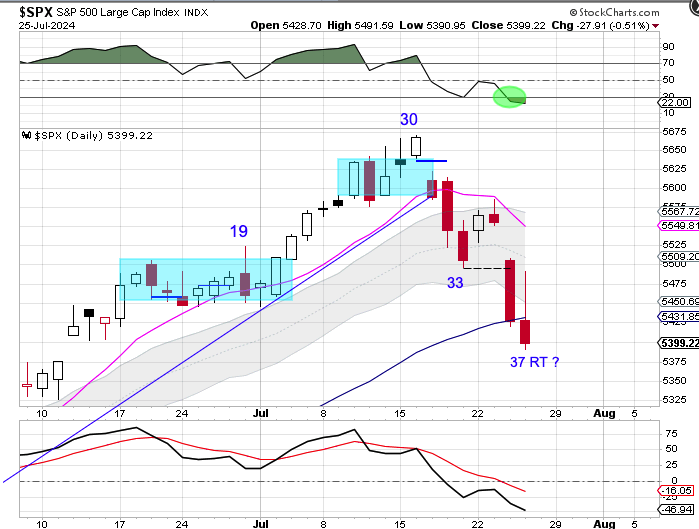Click the 70 level on RSI axis
Screen dimensions: 699x529
pos(668,63)
